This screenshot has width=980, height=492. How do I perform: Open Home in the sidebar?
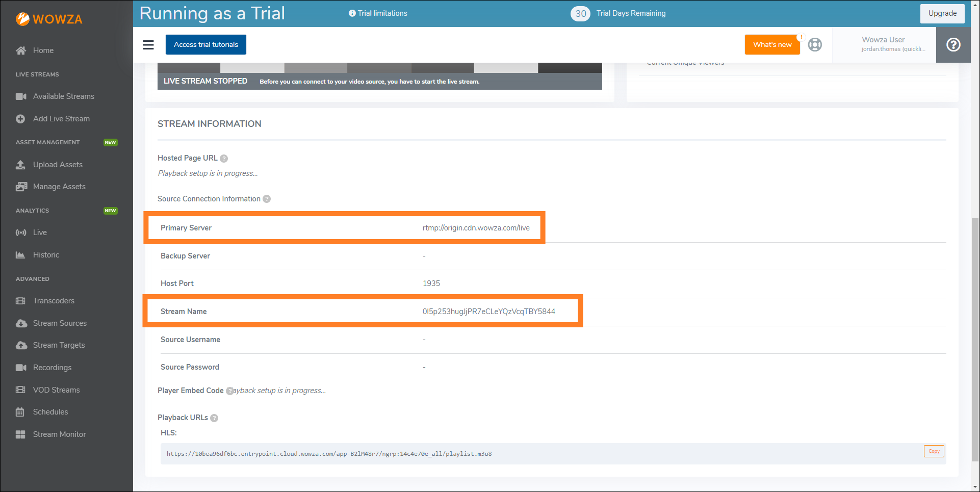tap(43, 50)
